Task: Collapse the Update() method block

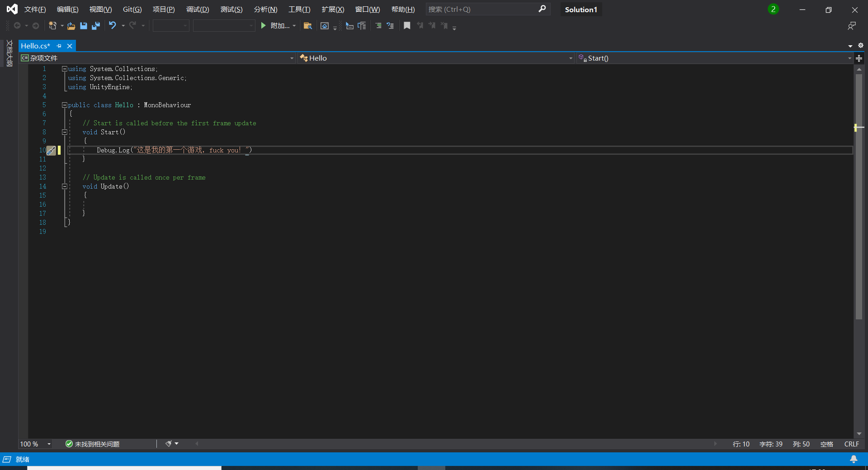Action: click(65, 186)
